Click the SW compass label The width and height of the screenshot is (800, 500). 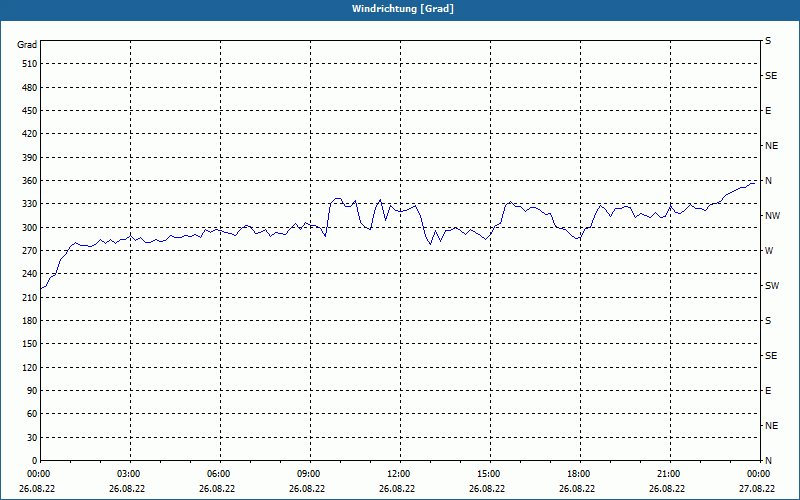click(772, 286)
